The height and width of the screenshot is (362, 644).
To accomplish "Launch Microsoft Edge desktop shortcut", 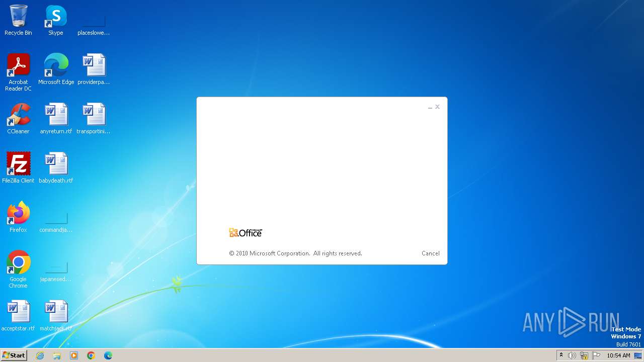I will tap(56, 69).
